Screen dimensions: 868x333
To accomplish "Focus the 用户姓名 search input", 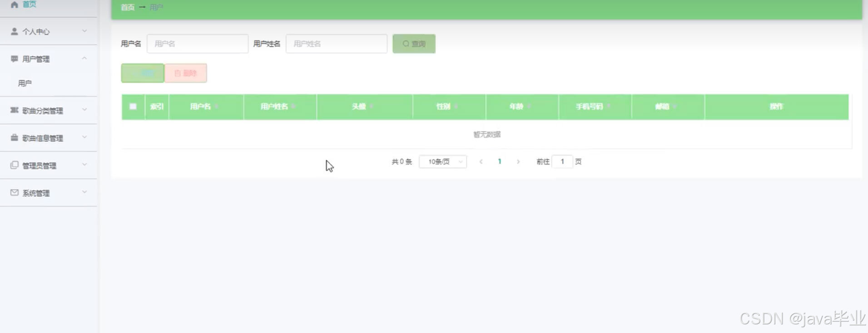I will 337,44.
